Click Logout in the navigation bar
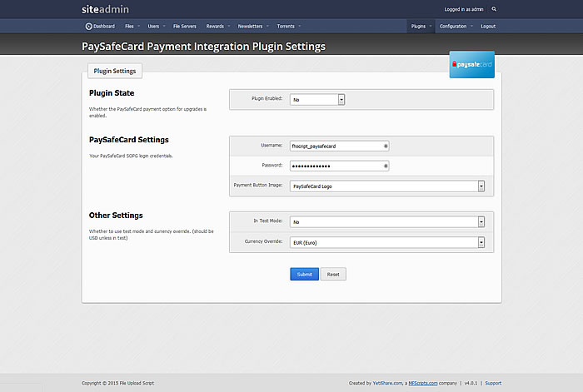The width and height of the screenshot is (583, 392). tap(488, 27)
